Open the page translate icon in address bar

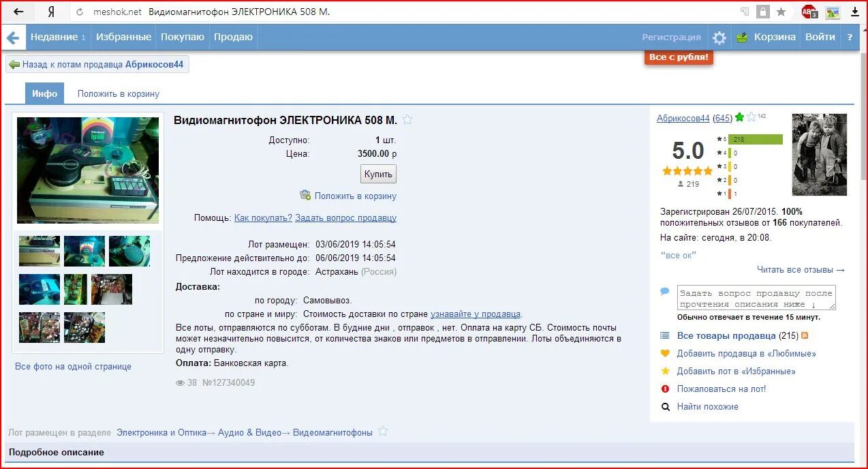[x=745, y=12]
